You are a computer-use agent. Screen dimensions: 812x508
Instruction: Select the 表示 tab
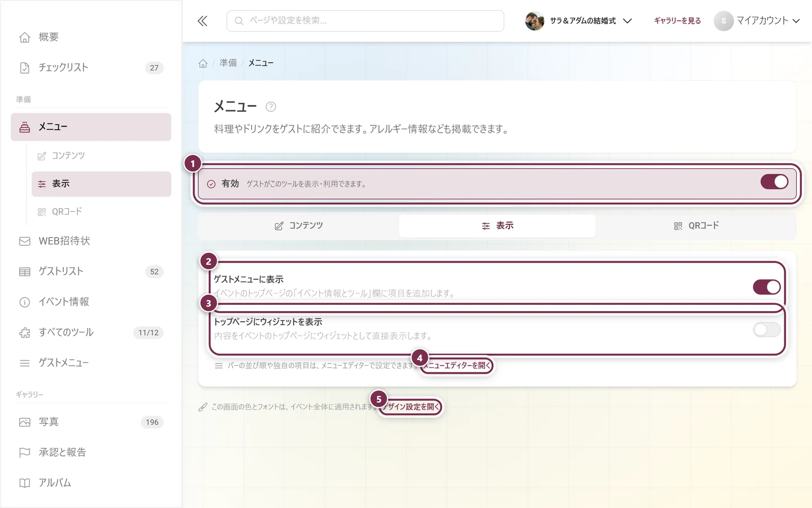click(497, 226)
